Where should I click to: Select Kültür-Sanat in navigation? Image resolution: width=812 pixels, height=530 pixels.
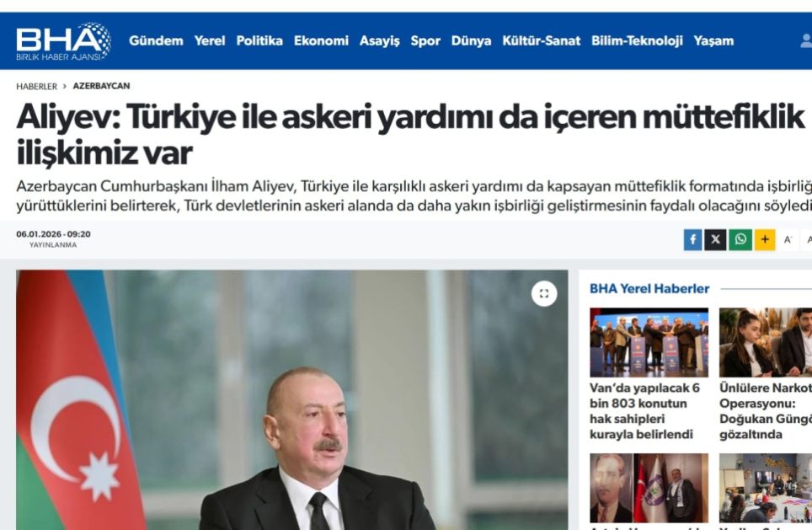tap(541, 41)
